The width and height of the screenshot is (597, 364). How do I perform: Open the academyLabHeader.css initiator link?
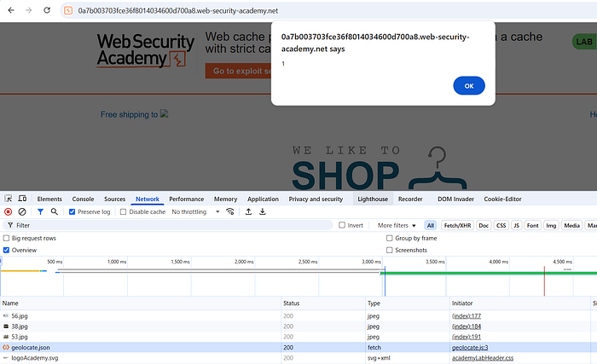point(483,358)
